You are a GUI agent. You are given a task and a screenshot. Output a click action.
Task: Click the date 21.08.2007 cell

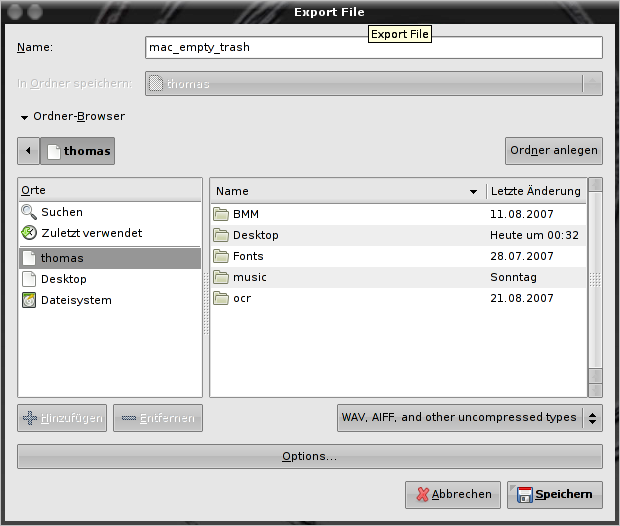522,298
